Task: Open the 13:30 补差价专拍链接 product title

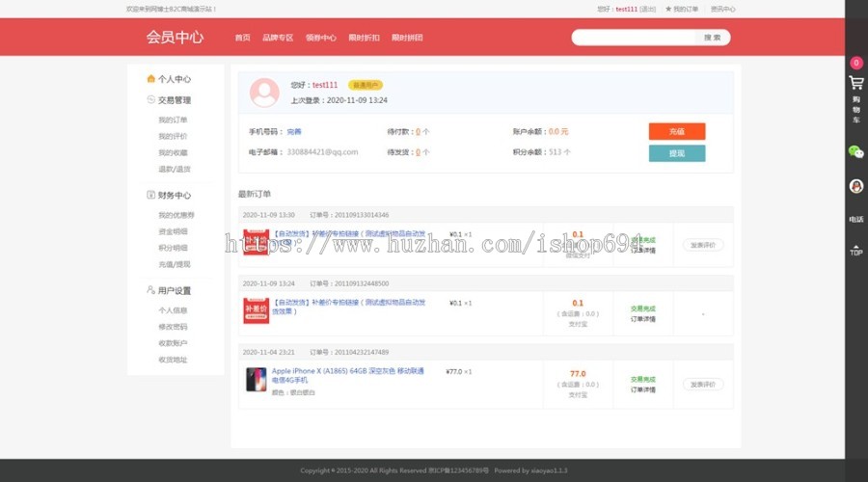Action: coord(349,238)
